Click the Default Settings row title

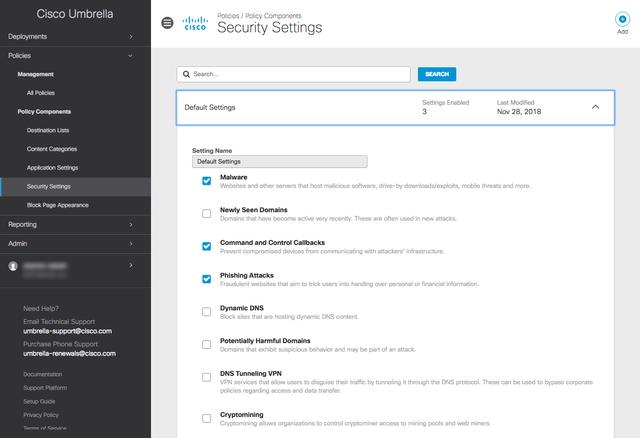210,107
